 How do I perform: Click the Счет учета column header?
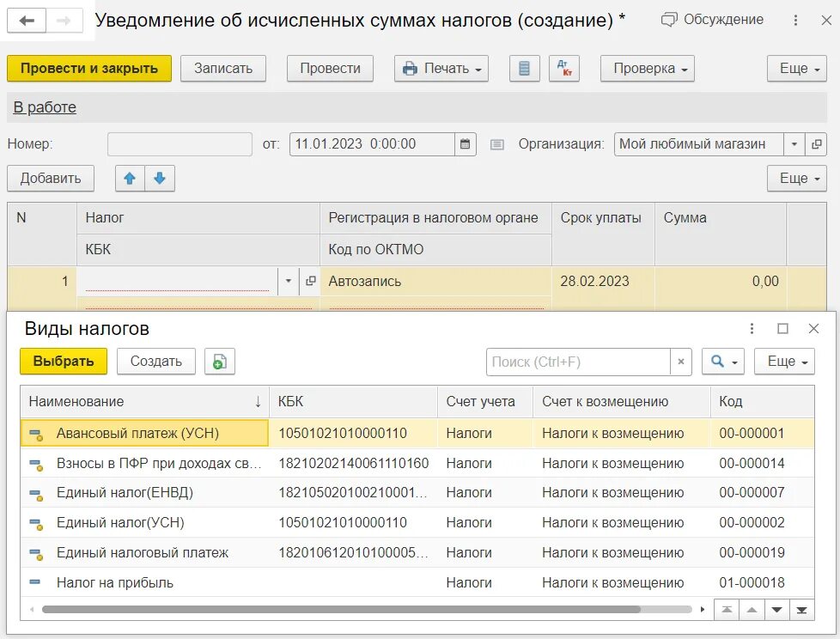(485, 402)
